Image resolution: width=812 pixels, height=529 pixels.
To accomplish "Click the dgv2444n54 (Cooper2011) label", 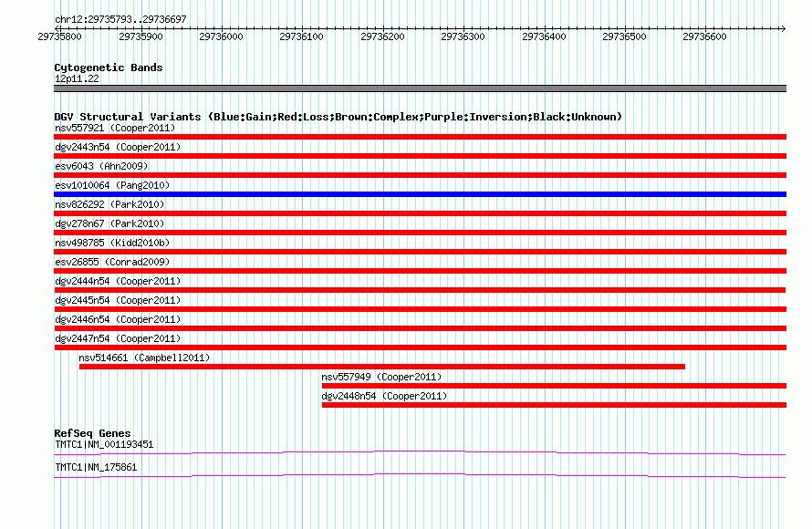I will [118, 281].
